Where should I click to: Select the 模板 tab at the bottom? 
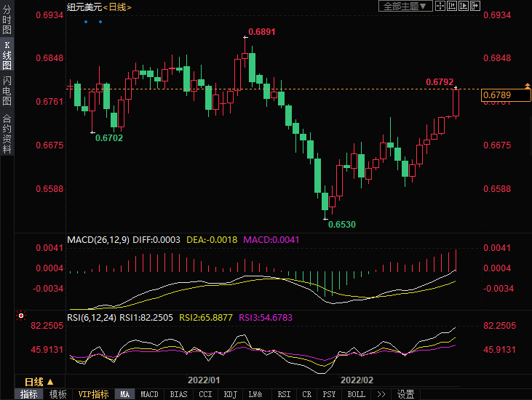[x=57, y=394]
